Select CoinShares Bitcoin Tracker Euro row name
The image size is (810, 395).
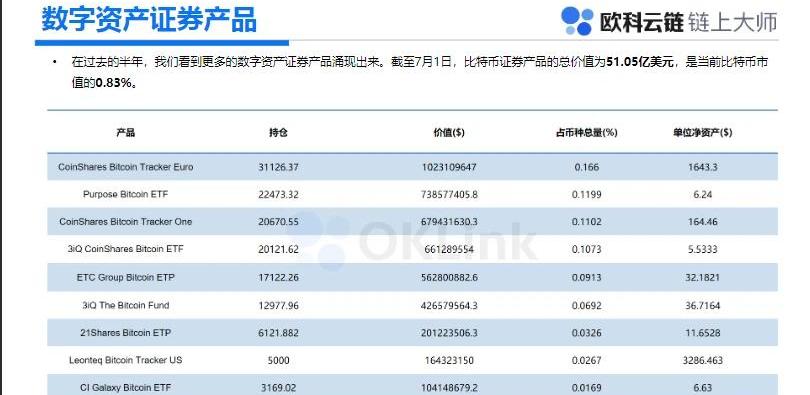coord(126,167)
